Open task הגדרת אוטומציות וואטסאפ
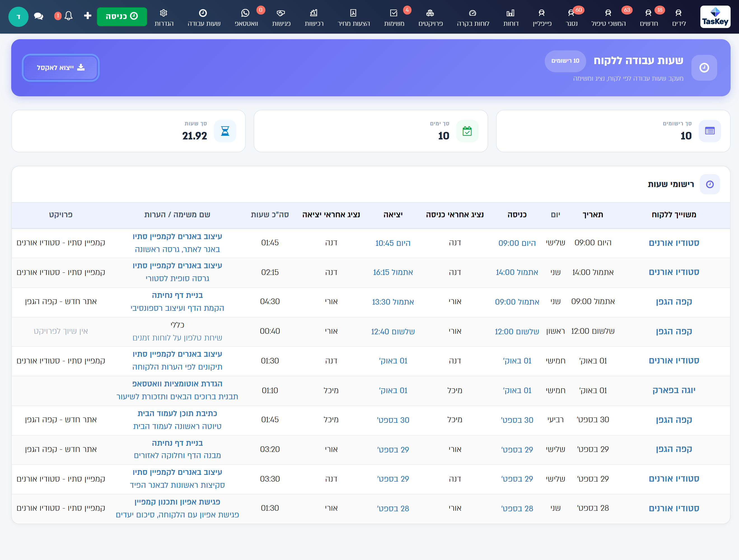 (x=177, y=384)
